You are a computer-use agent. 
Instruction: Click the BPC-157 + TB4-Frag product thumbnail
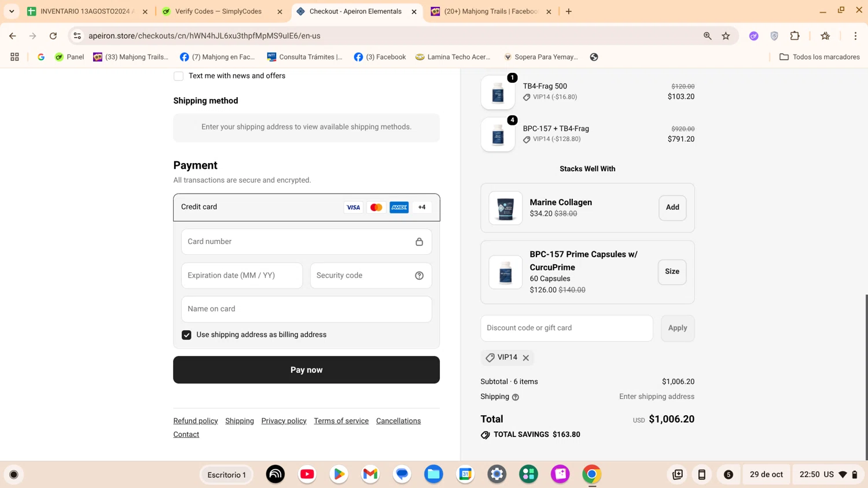tap(498, 135)
